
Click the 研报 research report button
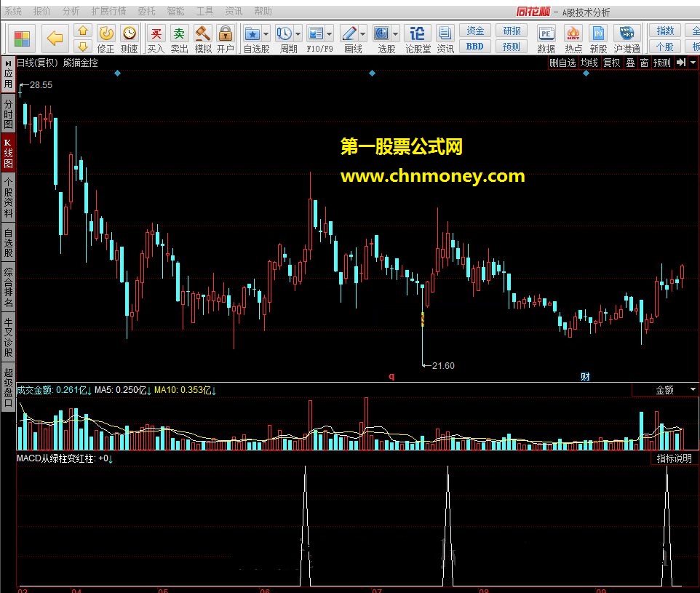512,31
